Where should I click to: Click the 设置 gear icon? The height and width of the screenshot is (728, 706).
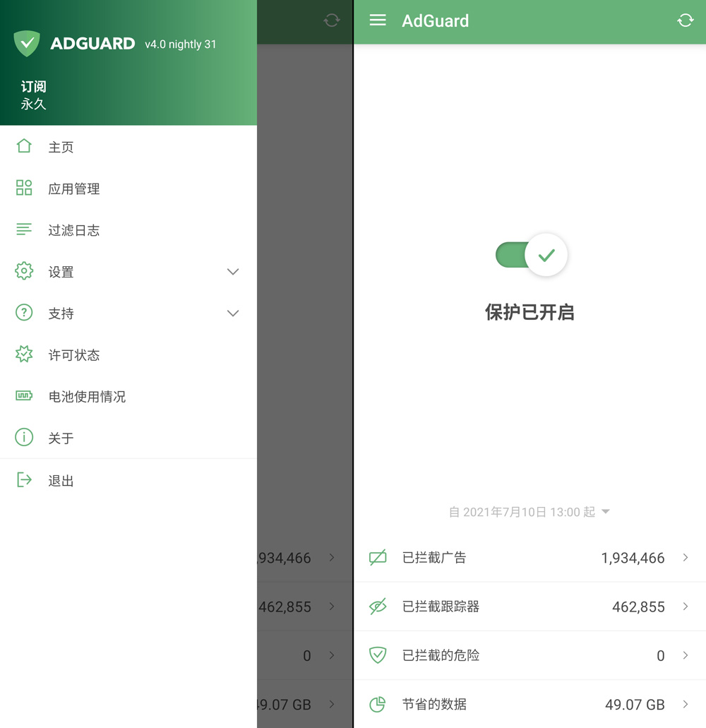pyautogui.click(x=24, y=270)
